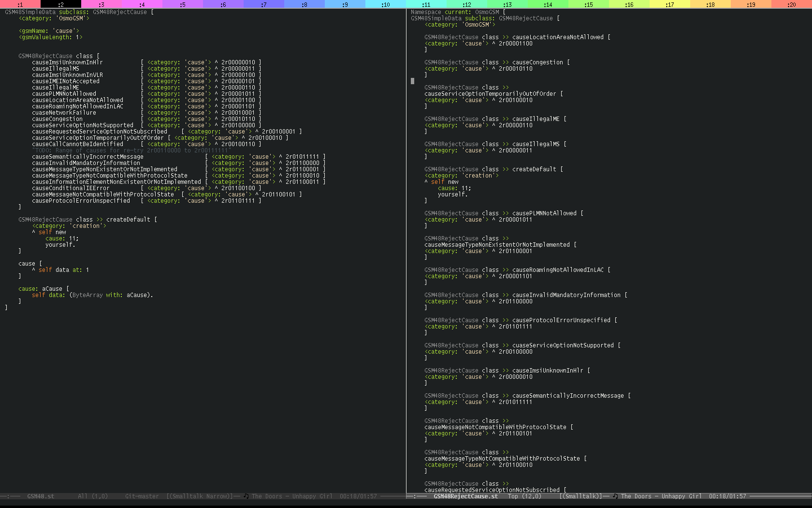Click 'self data: (ByteArray with: aCause)' line
The width and height of the screenshot is (812, 508).
92,295
